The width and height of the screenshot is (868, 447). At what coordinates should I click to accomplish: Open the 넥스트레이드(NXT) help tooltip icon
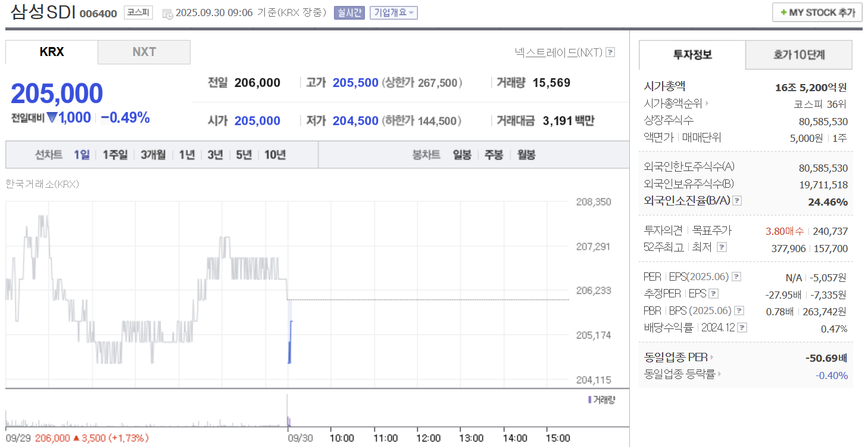[x=610, y=52]
